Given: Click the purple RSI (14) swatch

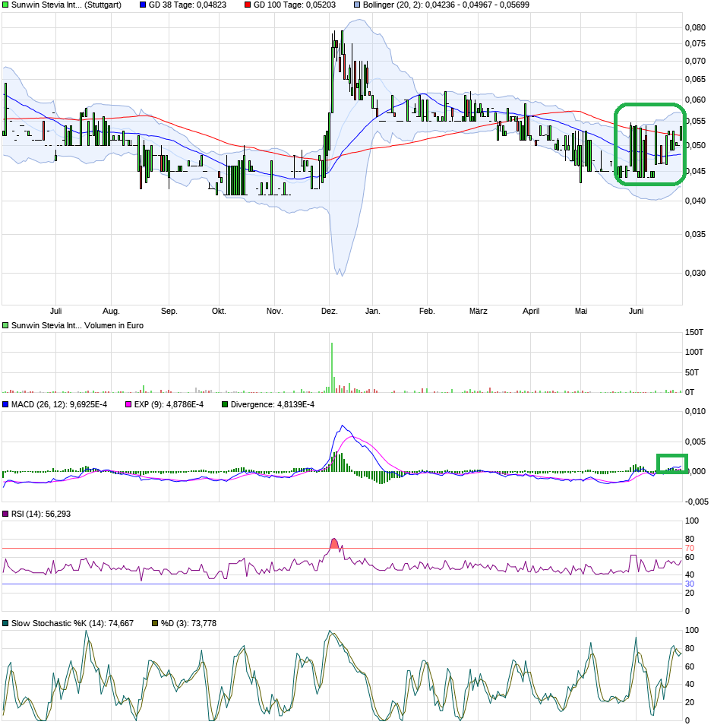Looking at the screenshot, I should pos(5,514).
